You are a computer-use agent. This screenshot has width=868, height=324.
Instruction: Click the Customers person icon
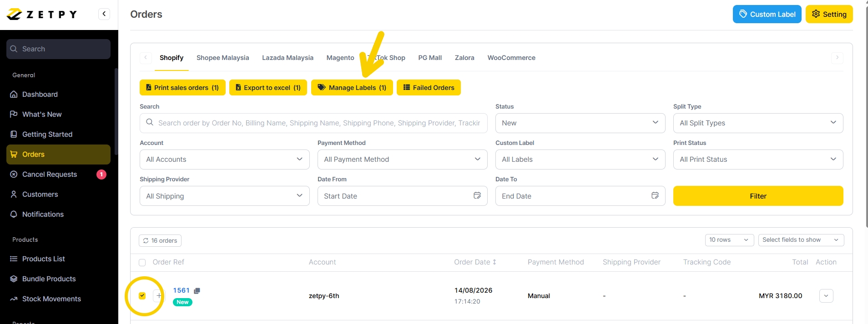14,194
